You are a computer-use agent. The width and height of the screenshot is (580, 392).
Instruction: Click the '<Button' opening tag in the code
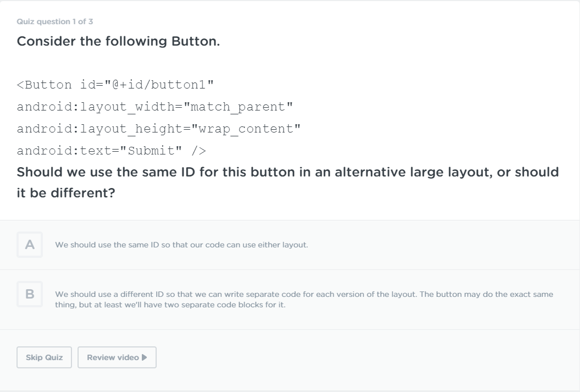pyautogui.click(x=44, y=85)
